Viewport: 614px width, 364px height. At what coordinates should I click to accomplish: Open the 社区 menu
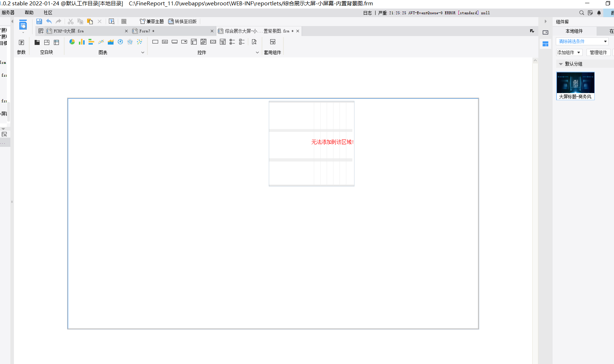(48, 13)
